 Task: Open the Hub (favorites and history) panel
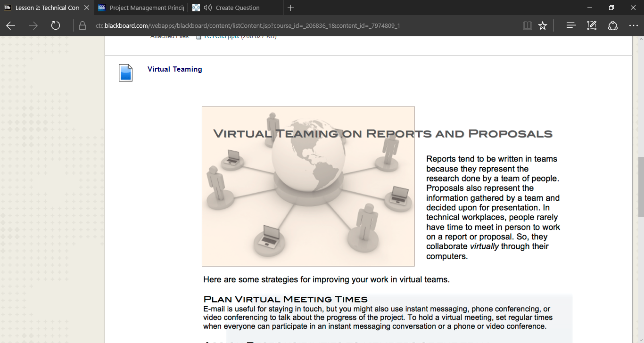click(x=571, y=25)
